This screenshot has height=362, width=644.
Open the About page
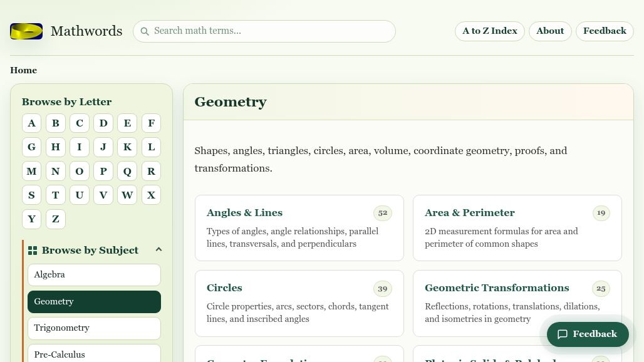549,31
